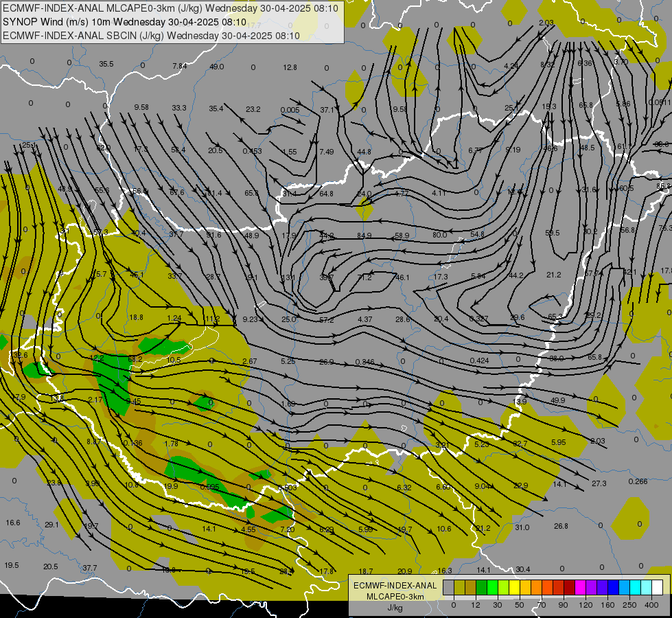
Task: Click the 7.84 value near the top
Action: point(180,66)
